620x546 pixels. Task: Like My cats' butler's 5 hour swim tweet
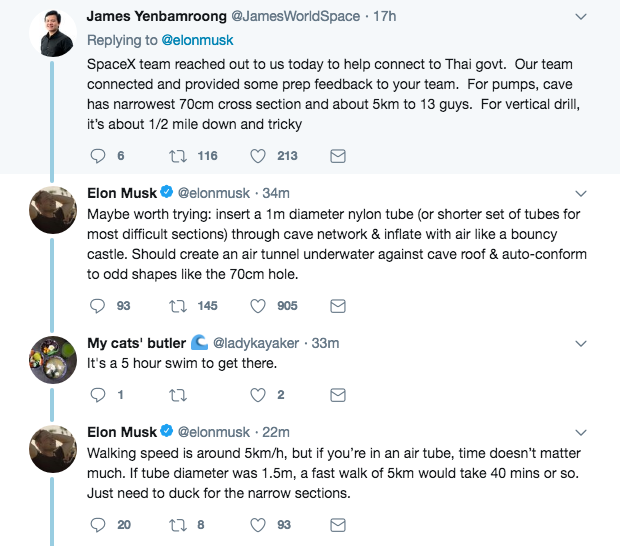(x=257, y=394)
